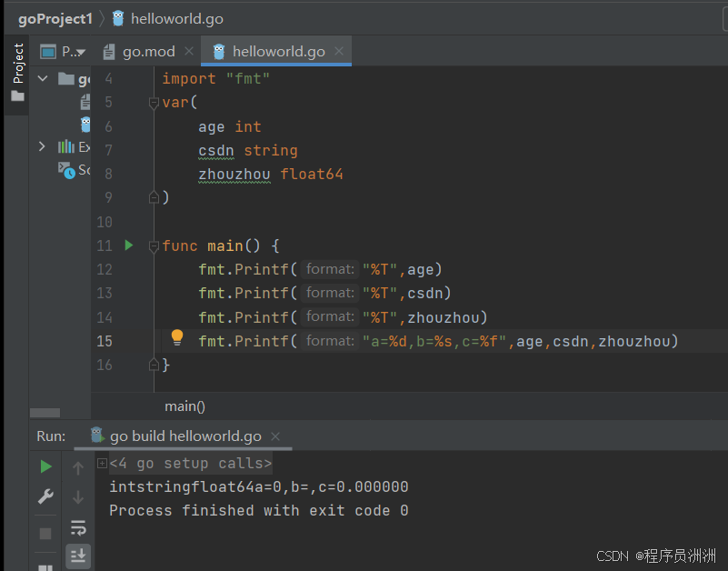Toggle soft-wrap in run console
Screen dimensions: 728x571
(78, 527)
